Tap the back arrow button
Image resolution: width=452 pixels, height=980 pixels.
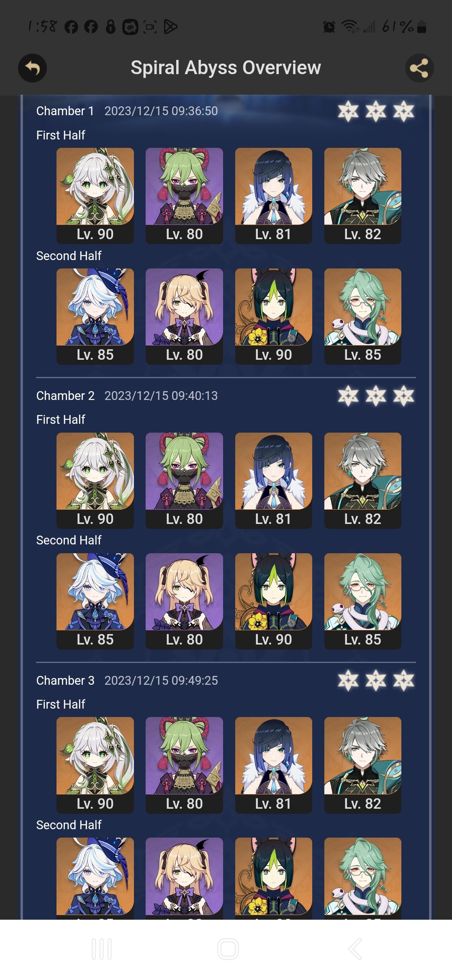[32, 68]
